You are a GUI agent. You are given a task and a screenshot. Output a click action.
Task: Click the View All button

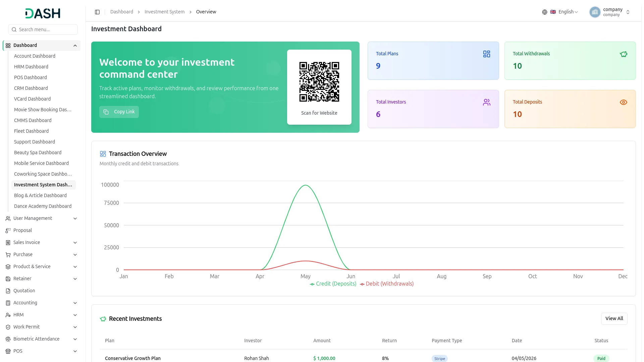coord(614,319)
